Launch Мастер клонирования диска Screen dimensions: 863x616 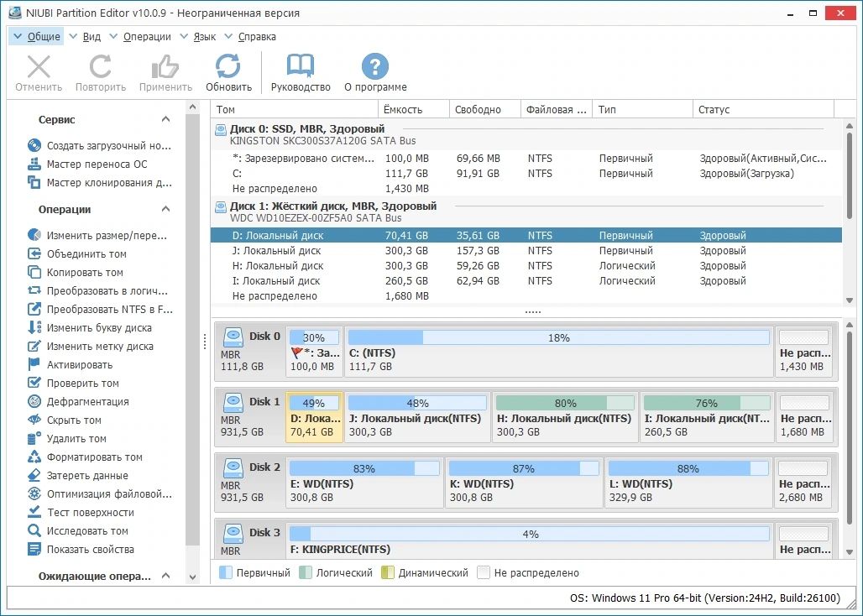coord(100,183)
